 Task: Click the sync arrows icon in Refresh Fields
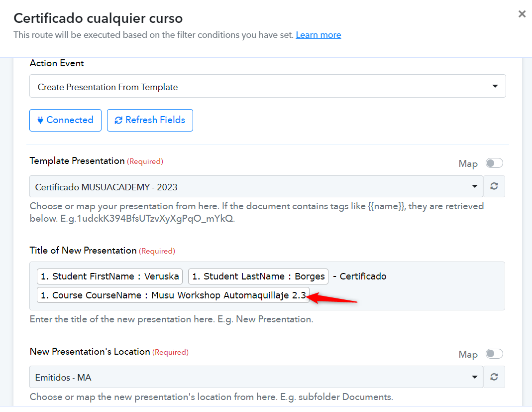tap(118, 120)
